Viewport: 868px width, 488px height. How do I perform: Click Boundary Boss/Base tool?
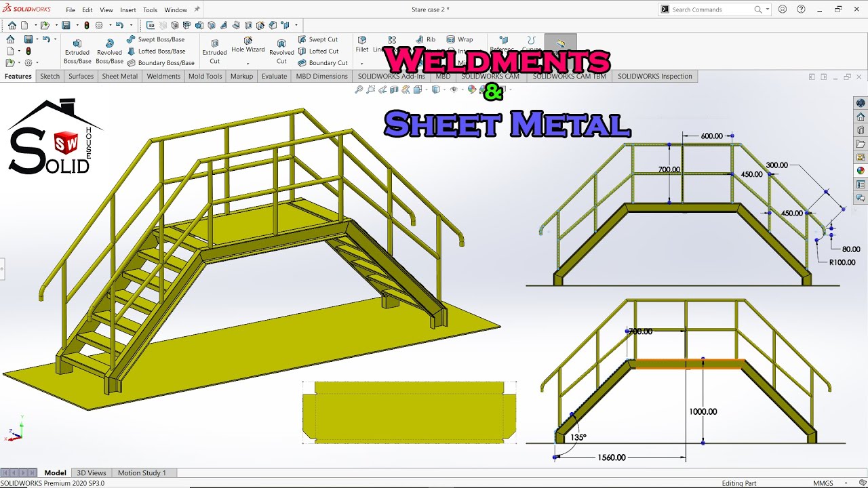click(161, 63)
